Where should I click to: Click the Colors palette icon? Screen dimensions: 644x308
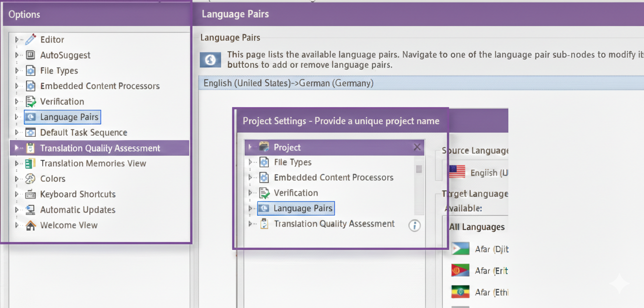[x=30, y=179]
